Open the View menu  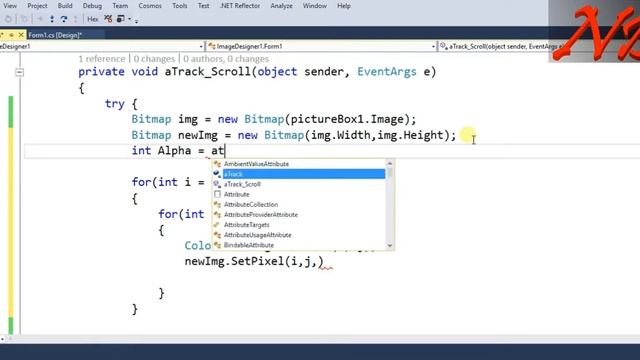click(x=10, y=6)
